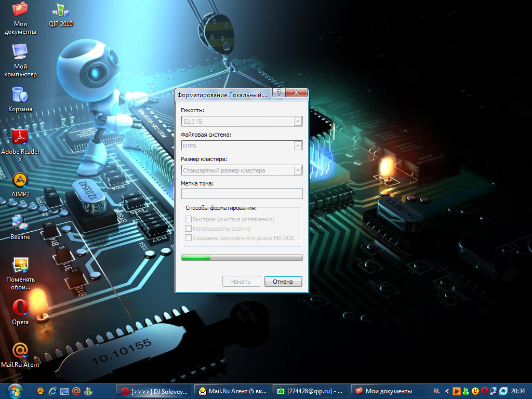Click Internet Explorer quick launch icon
The width and height of the screenshot is (532, 399).
(x=52, y=391)
